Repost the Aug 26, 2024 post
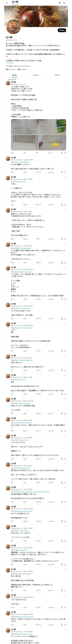 click(24, 172)
